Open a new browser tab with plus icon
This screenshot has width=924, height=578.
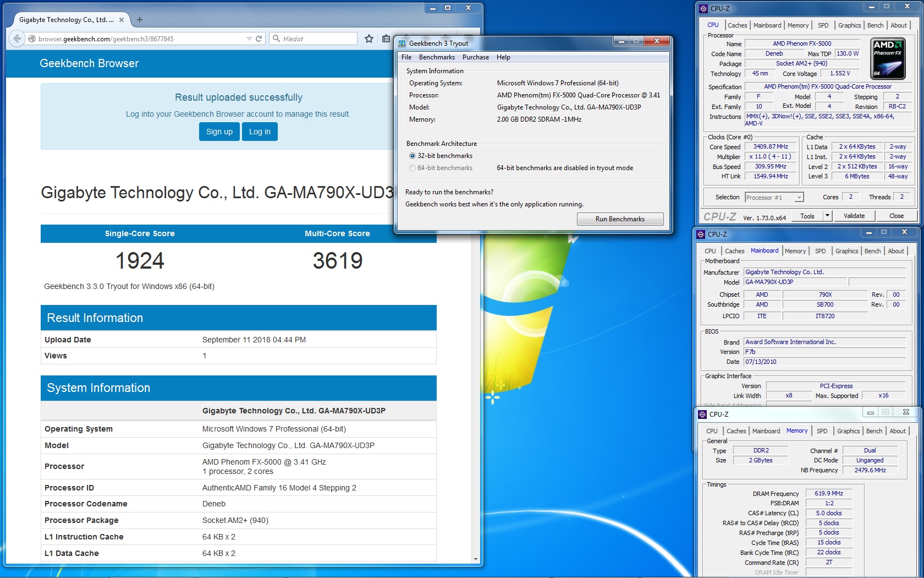[140, 20]
